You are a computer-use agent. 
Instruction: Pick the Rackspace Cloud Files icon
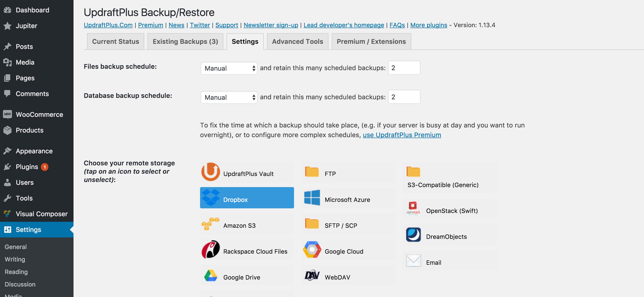[x=210, y=250]
